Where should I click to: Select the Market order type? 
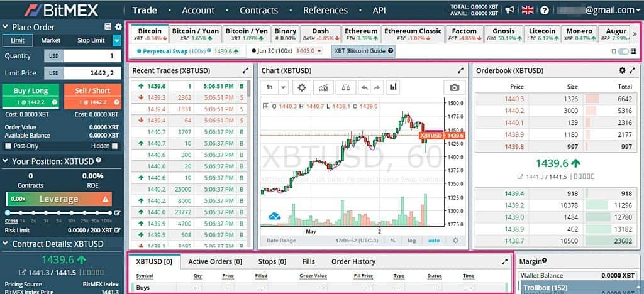[x=51, y=40]
